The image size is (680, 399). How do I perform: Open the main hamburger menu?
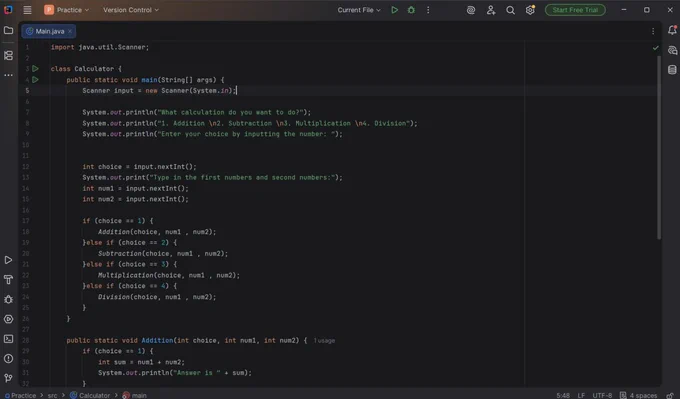tap(27, 10)
